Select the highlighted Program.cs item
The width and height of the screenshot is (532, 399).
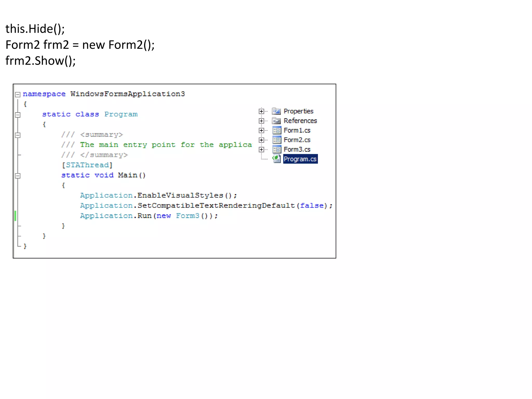pos(300,159)
